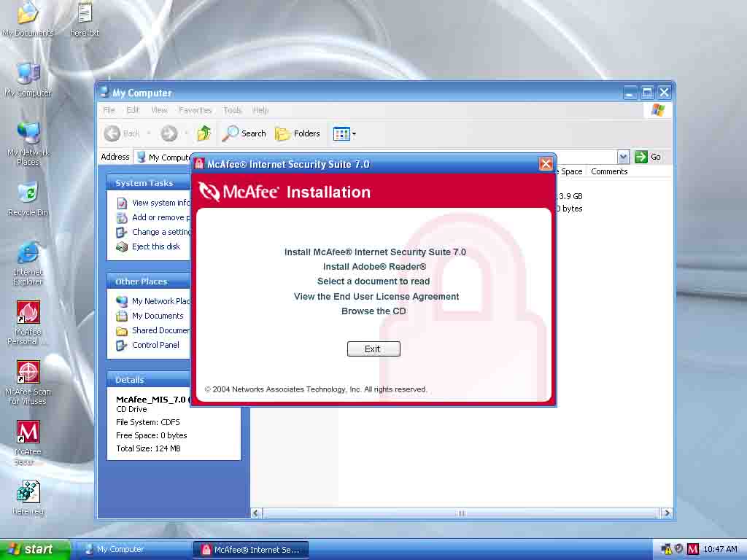The width and height of the screenshot is (747, 560).
Task: Select the Recycle Bin icon
Action: click(x=28, y=198)
